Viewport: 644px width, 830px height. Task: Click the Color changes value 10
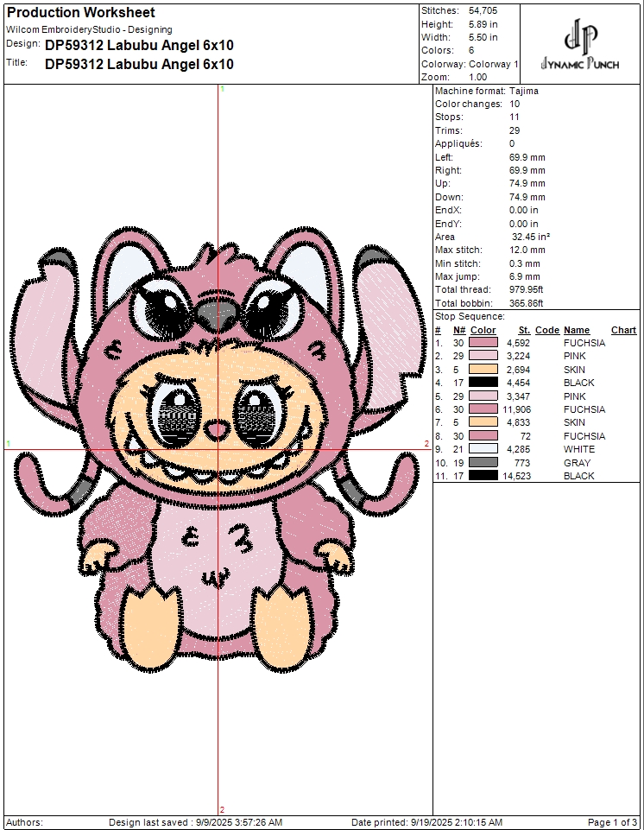click(x=515, y=105)
